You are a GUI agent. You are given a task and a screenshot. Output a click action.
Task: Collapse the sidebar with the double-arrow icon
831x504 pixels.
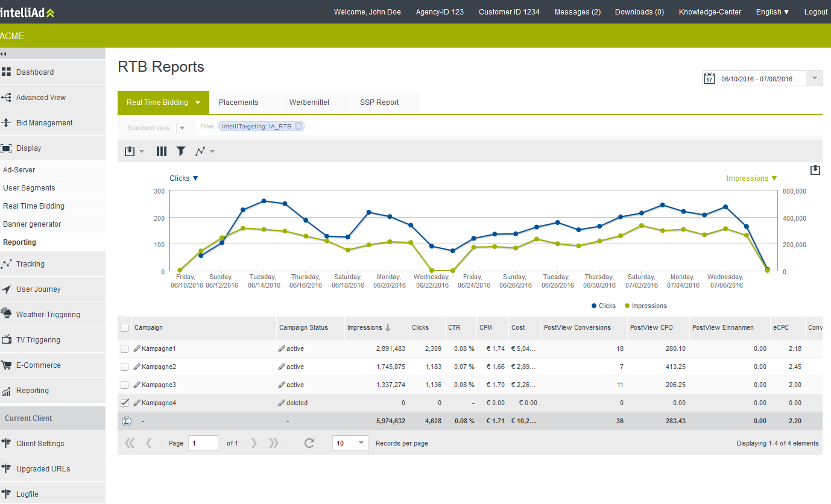pos(4,54)
